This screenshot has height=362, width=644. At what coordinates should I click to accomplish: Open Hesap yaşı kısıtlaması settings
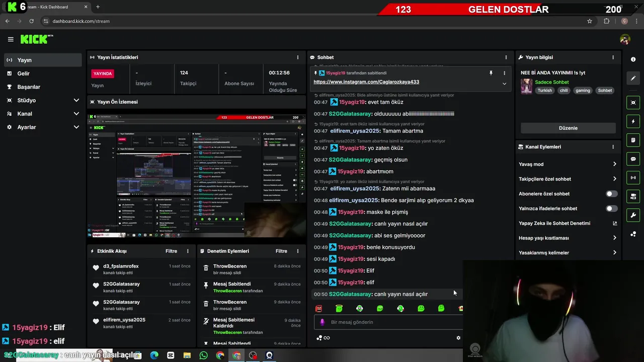[x=568, y=238]
